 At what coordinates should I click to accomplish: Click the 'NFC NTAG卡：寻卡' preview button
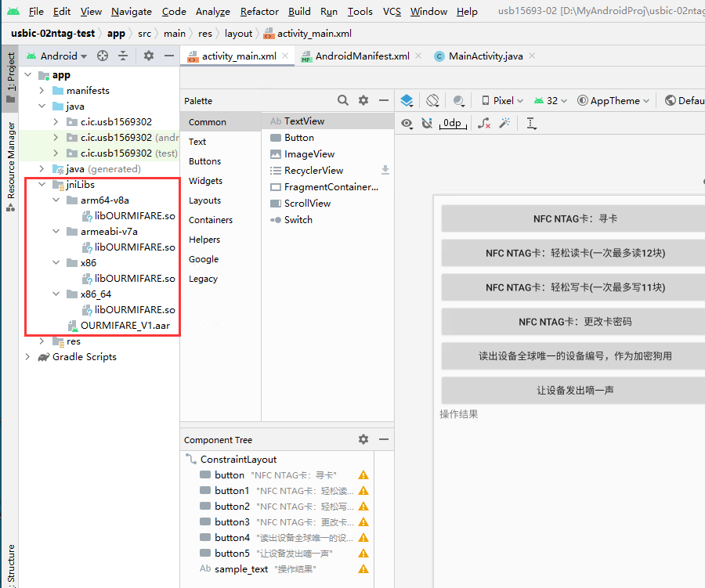[573, 218]
